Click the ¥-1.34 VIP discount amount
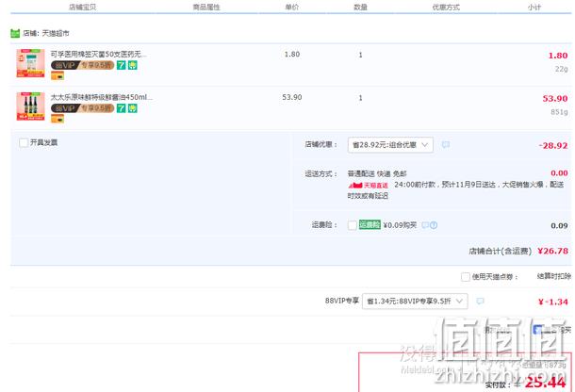575x392 pixels. tap(553, 302)
